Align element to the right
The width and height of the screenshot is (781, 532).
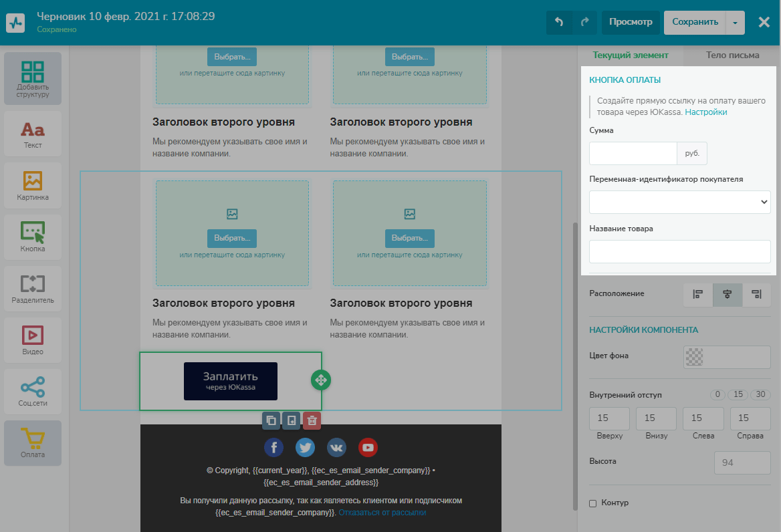coord(757,294)
